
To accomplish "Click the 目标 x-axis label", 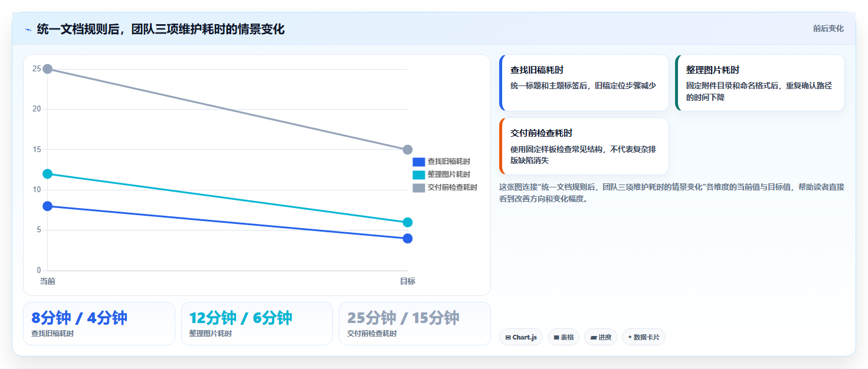I will (407, 281).
